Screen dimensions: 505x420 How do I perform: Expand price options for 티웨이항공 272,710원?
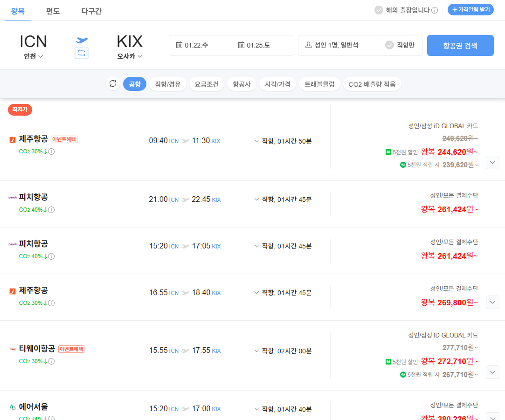[x=492, y=372]
